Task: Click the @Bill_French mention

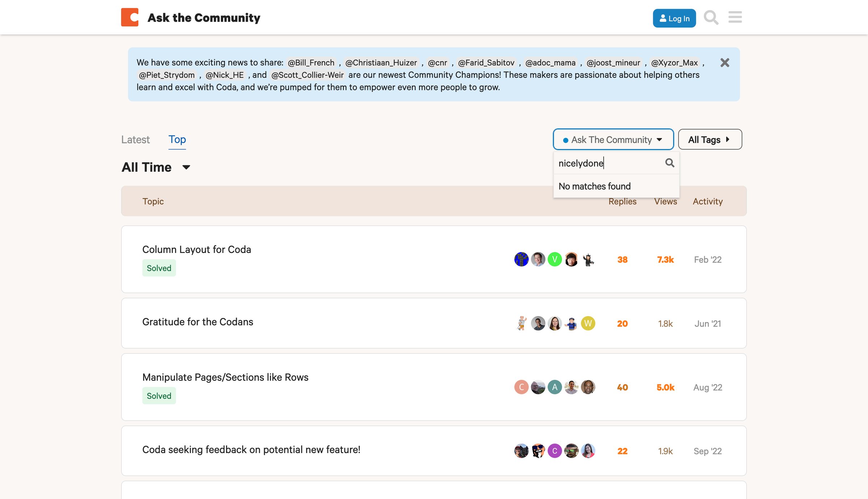Action: (x=311, y=63)
